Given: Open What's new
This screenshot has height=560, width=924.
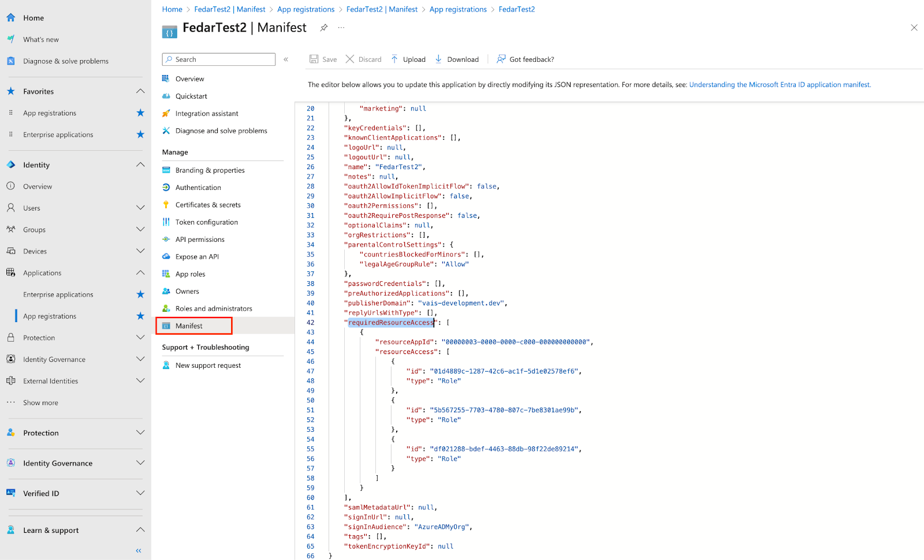Looking at the screenshot, I should pyautogui.click(x=40, y=39).
